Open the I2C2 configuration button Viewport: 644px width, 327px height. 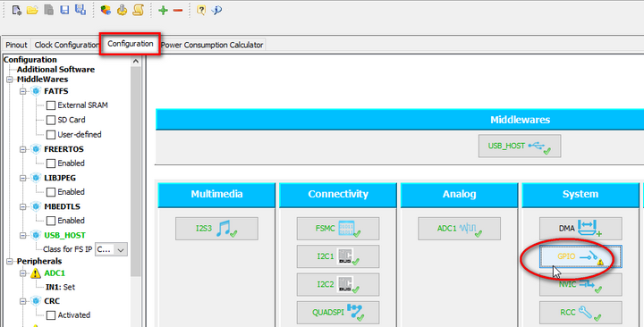coord(338,284)
